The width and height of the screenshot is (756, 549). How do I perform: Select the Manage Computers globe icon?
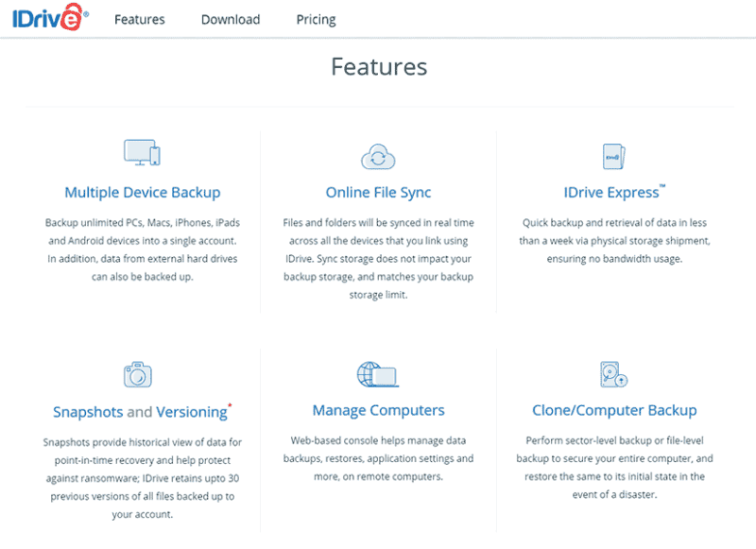[378, 373]
